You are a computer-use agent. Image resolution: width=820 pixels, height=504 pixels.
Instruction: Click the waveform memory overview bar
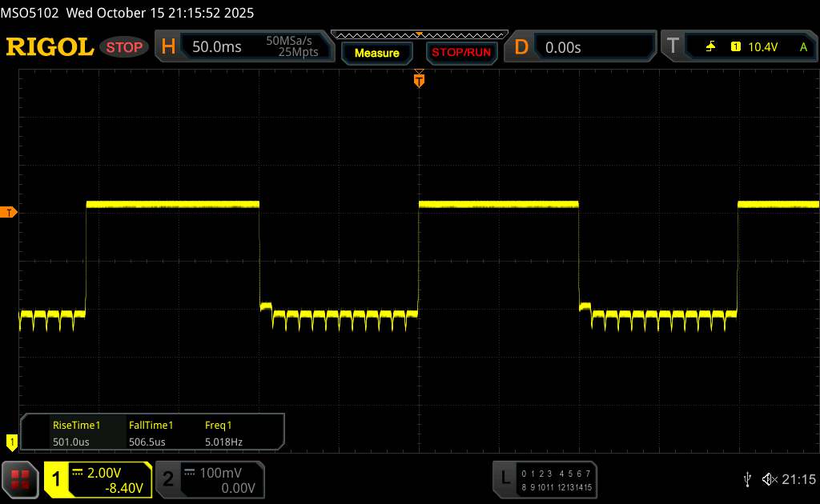419,34
